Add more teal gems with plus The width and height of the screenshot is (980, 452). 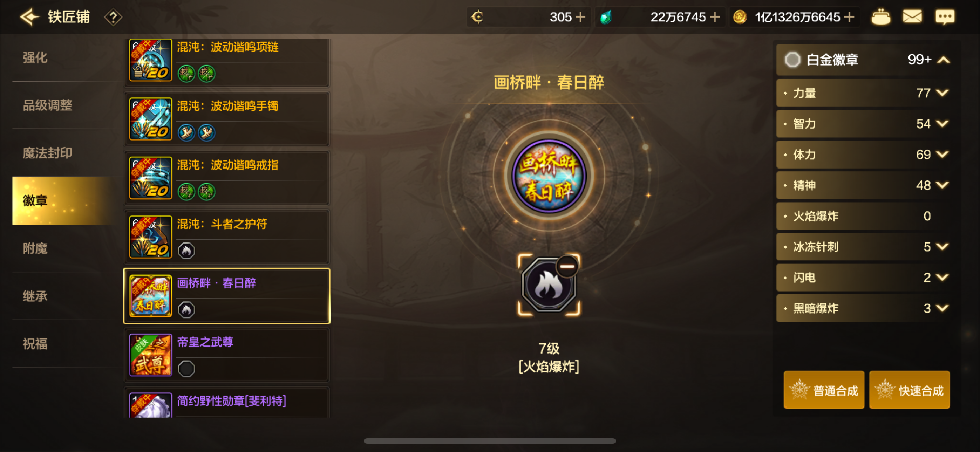(714, 17)
